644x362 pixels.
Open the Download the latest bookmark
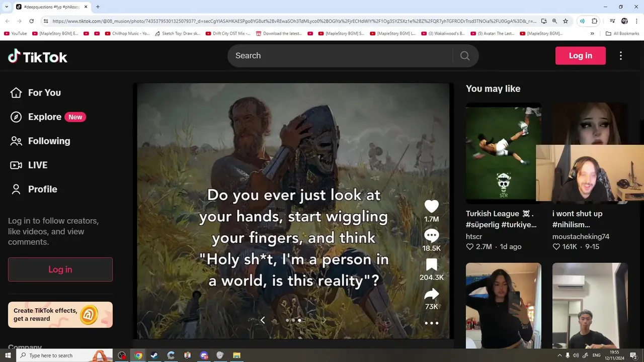(279, 34)
